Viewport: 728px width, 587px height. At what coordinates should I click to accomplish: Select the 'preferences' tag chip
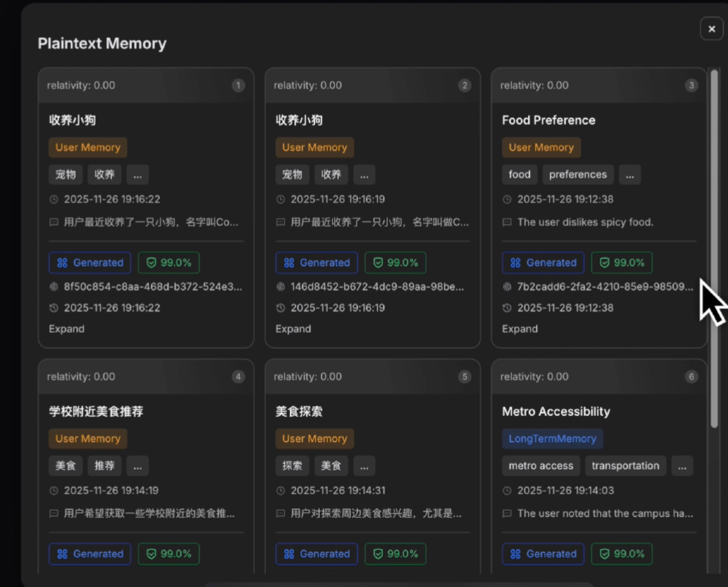coord(578,175)
